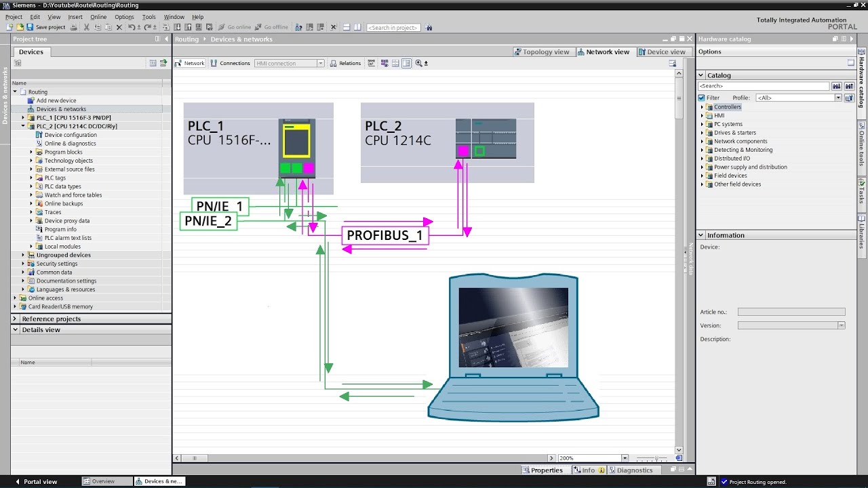This screenshot has width=868, height=488.
Task: Open the Tools menu
Action: (149, 17)
